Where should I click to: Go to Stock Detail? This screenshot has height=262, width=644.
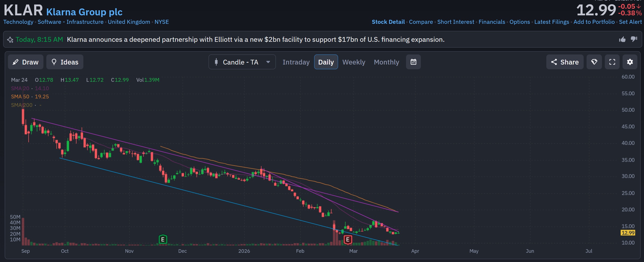point(388,22)
